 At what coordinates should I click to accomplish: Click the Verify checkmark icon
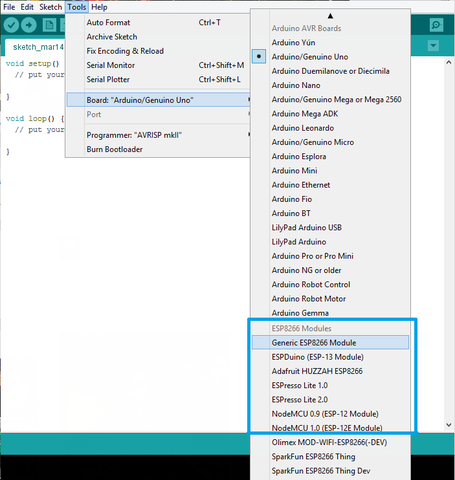pos(11,25)
